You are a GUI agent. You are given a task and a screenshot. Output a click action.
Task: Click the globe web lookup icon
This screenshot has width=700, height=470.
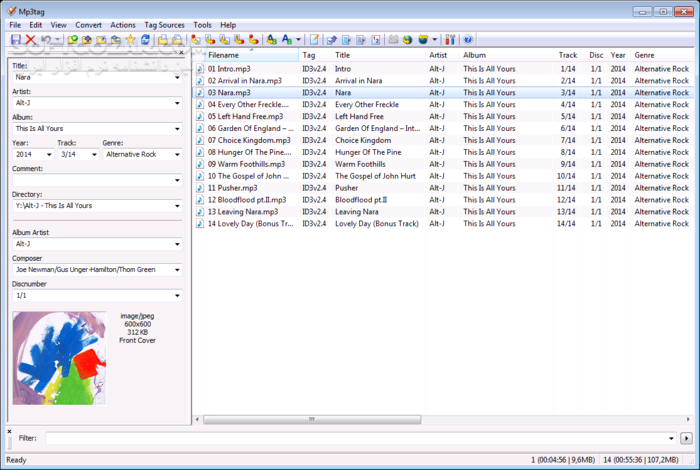(407, 40)
